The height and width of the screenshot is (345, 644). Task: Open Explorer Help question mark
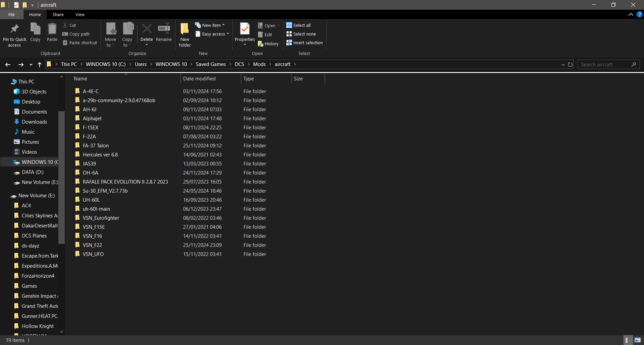(640, 14)
